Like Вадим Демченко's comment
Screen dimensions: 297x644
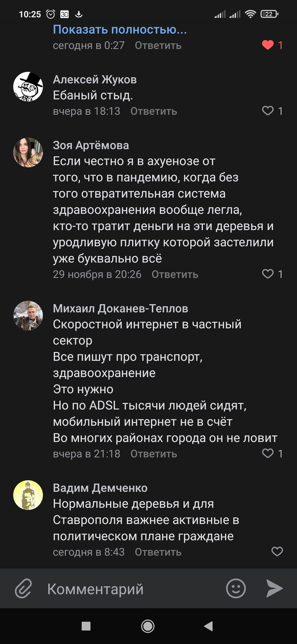click(277, 551)
